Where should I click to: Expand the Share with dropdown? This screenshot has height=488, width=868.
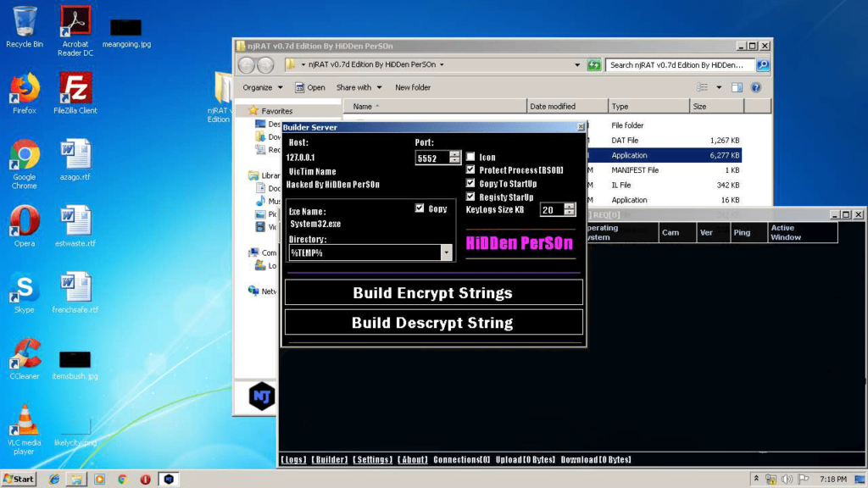click(359, 87)
